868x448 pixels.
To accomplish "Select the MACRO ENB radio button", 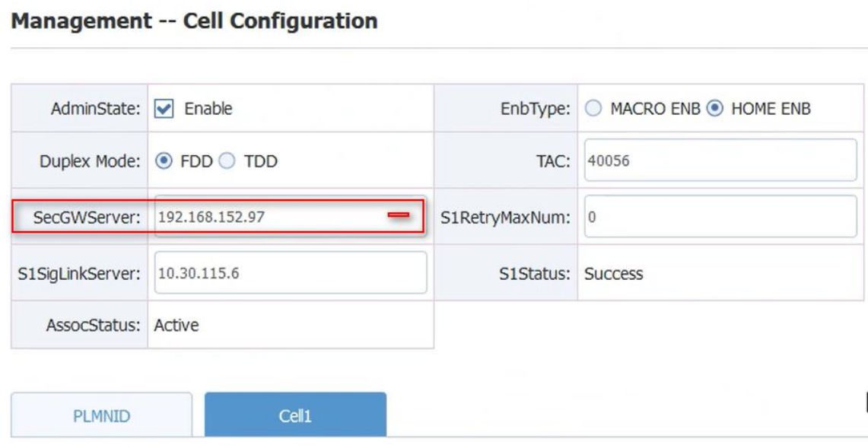I will (x=593, y=109).
